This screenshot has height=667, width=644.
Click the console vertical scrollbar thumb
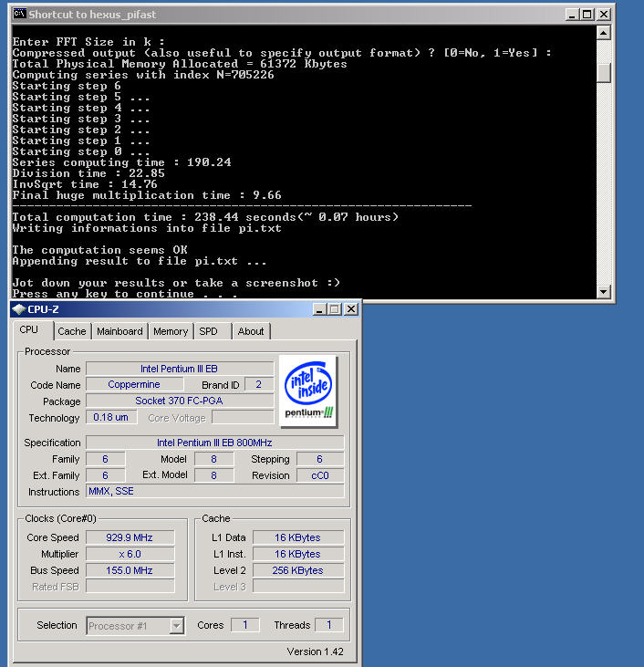click(604, 72)
